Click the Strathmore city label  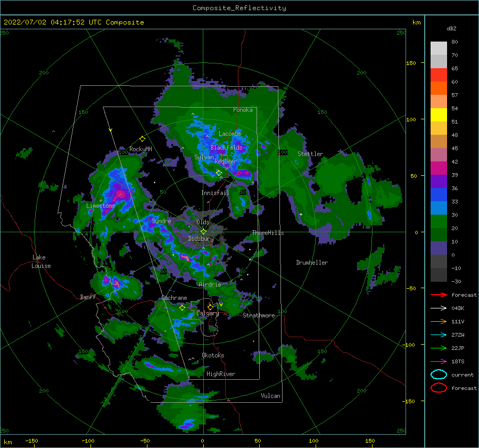[x=259, y=315]
